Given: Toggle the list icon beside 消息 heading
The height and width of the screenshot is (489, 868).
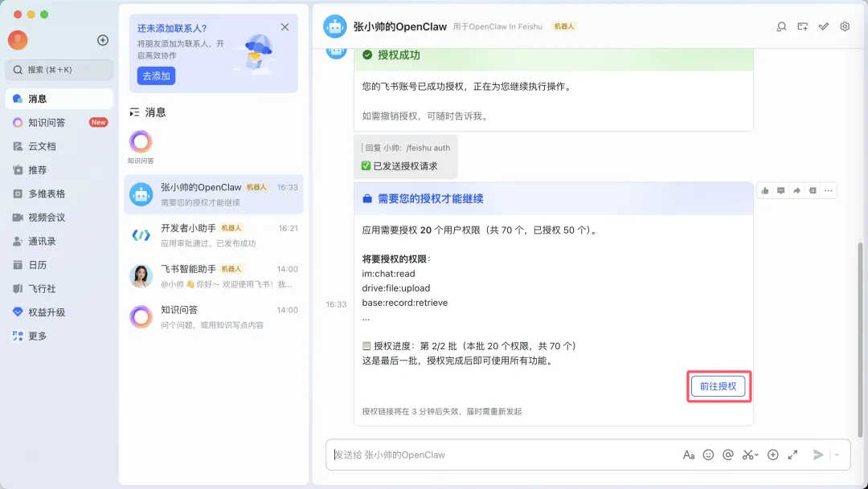Looking at the screenshot, I should coord(134,113).
